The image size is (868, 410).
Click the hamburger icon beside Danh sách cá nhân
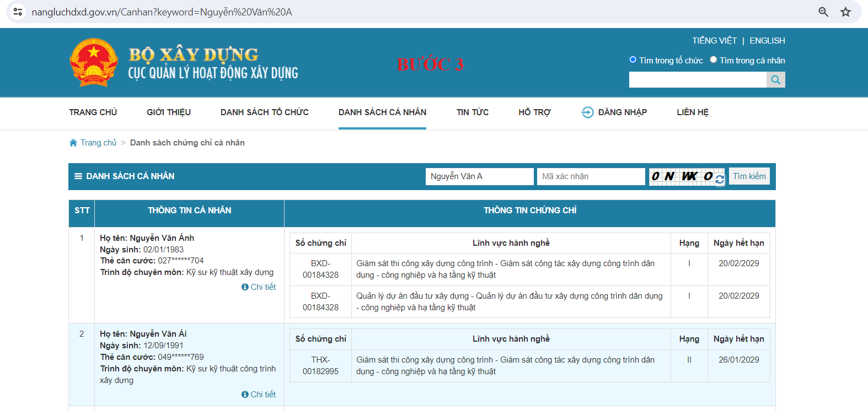pyautogui.click(x=78, y=176)
